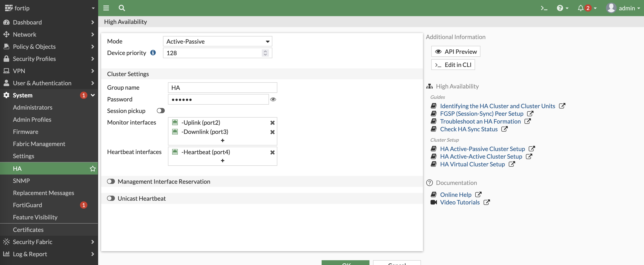The height and width of the screenshot is (265, 644).
Task: Turn on Unicast Heartbeat switch
Action: coord(111,199)
